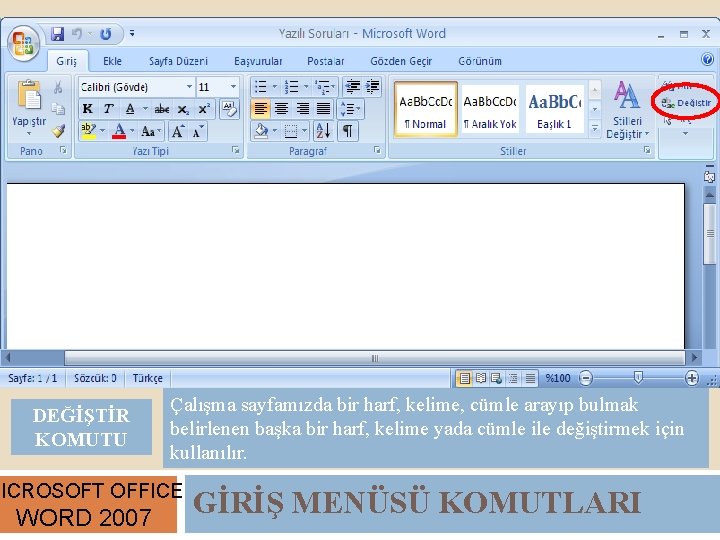Increase paragraph indent
The image size is (720, 540).
tap(372, 87)
